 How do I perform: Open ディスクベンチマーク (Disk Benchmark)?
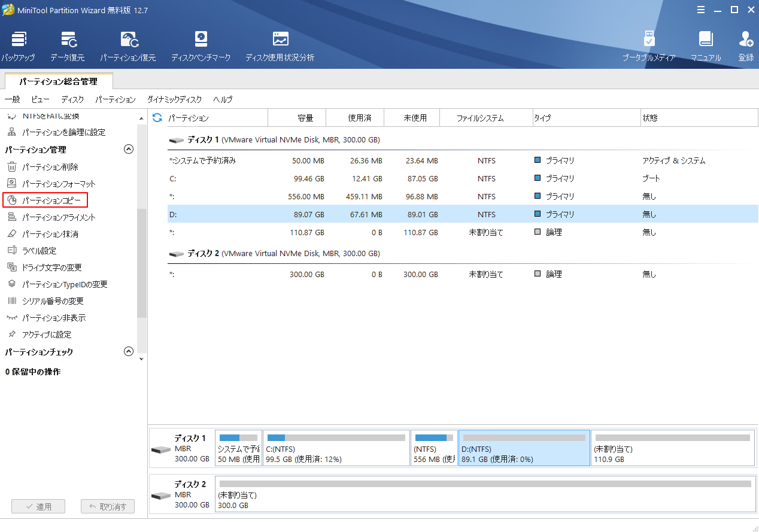(201, 45)
